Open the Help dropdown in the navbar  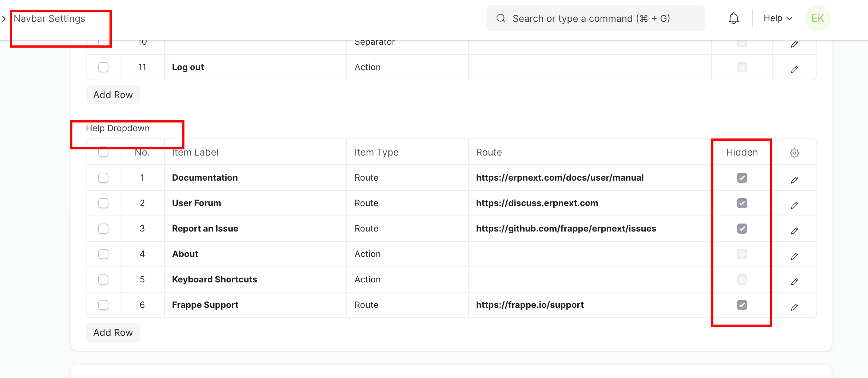point(777,18)
